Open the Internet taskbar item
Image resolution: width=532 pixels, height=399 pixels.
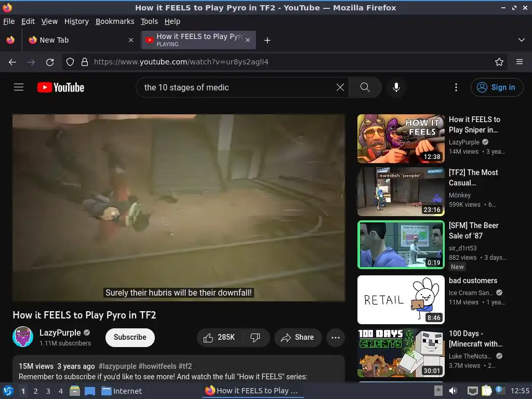pyautogui.click(x=122, y=391)
